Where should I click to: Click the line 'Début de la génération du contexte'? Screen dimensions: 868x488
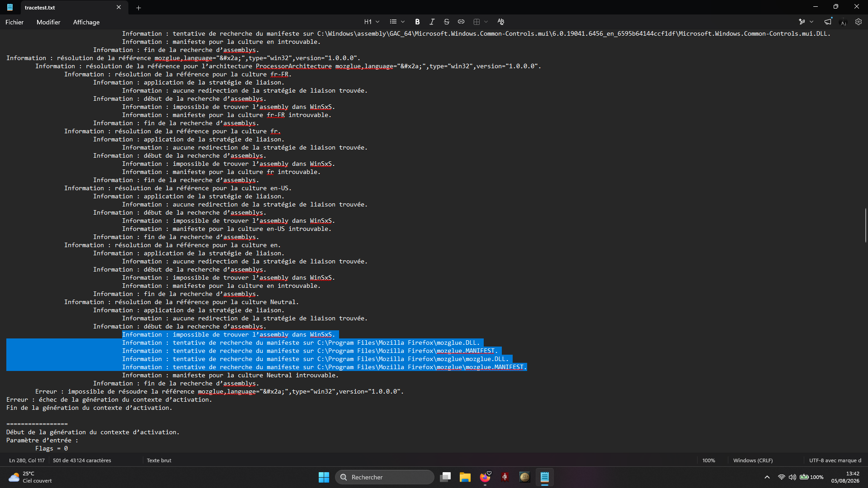(x=93, y=432)
